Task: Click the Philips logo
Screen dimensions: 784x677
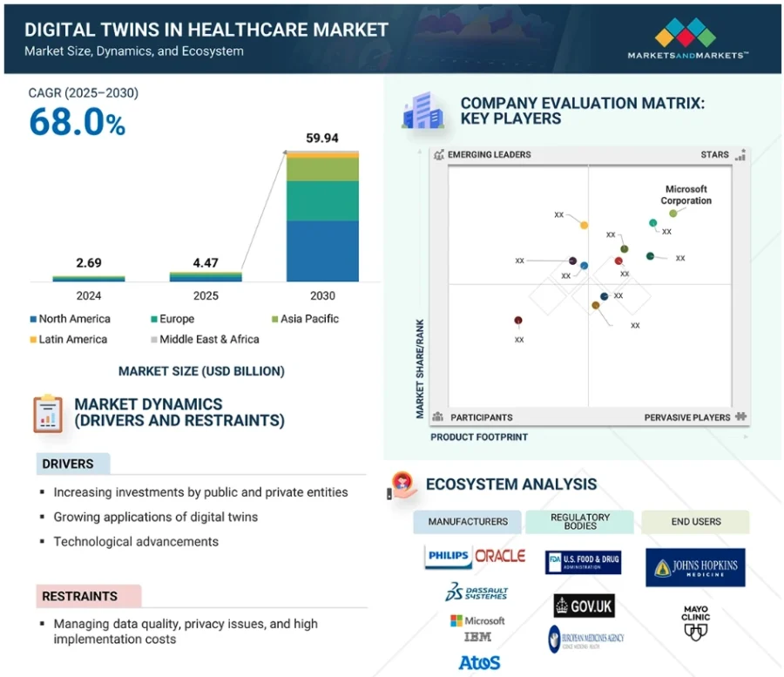Action: [x=448, y=556]
